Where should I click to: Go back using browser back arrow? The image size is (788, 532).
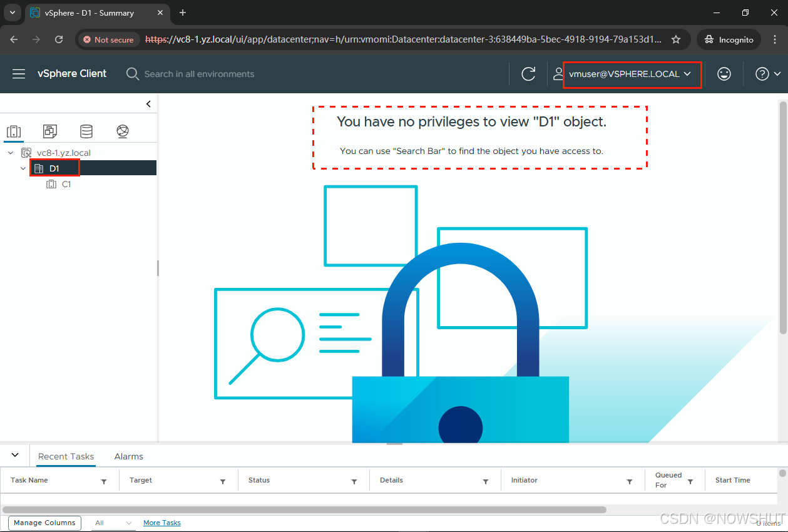click(x=14, y=39)
